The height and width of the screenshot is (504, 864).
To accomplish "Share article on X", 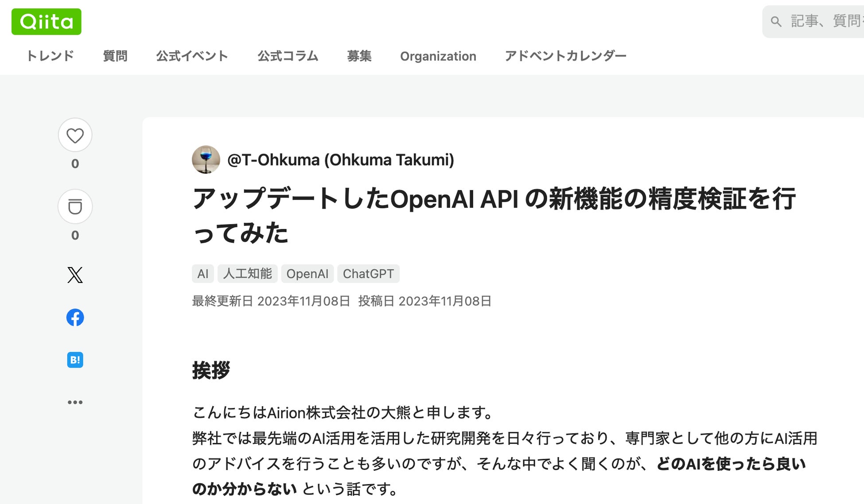I will (x=75, y=275).
